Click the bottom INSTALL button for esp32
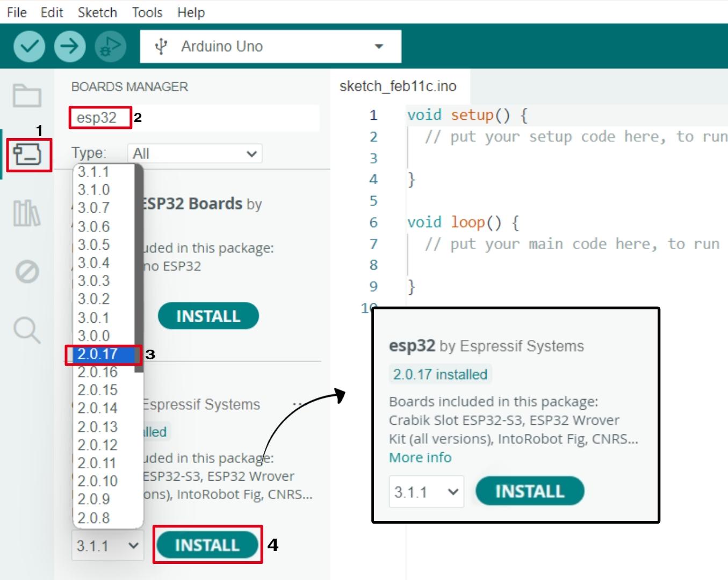Screen dimensions: 728x580 pyautogui.click(x=207, y=545)
